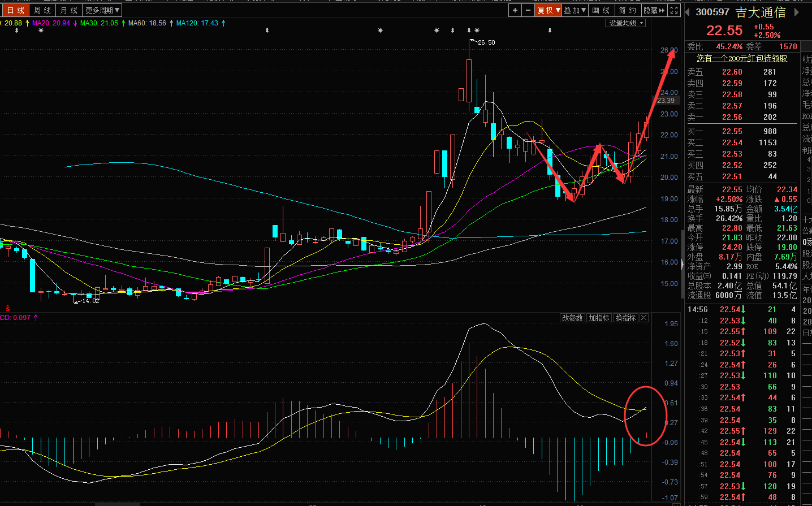Select the 买五 22.51 bid row
Image resolution: width=812 pixels, height=506 pixels.
click(x=741, y=176)
